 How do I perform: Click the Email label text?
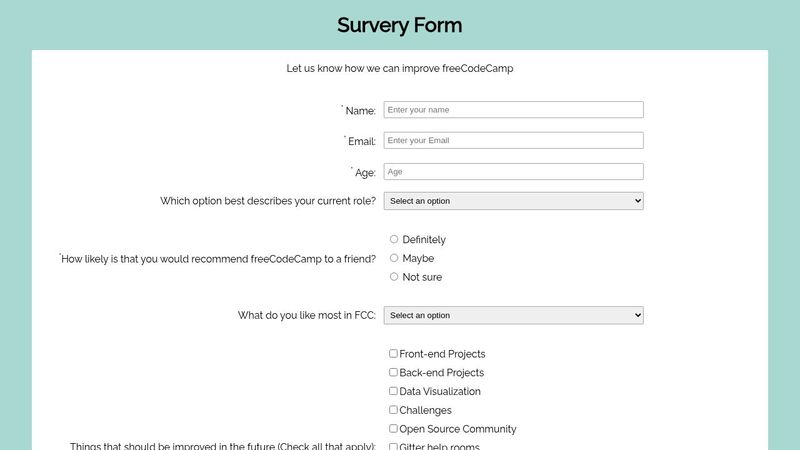(361, 142)
